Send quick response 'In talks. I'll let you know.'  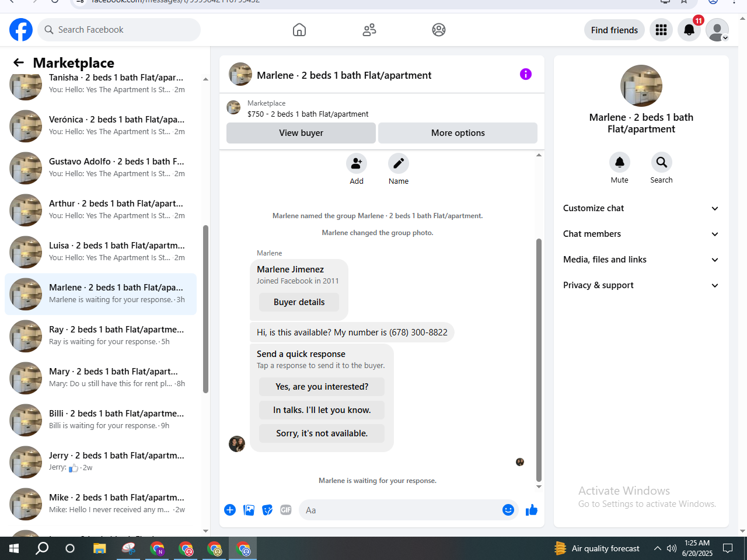(322, 410)
